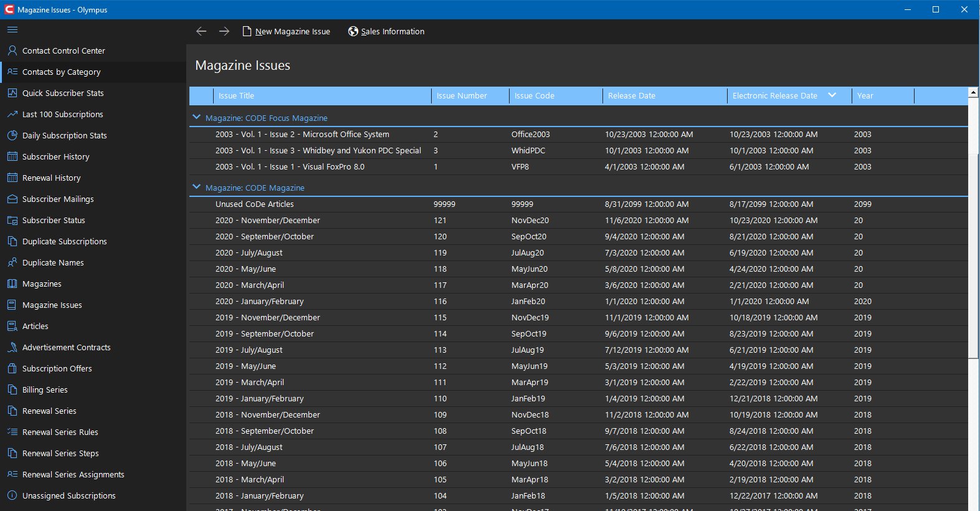Sort by Year column header
980x511 pixels.
[883, 95]
